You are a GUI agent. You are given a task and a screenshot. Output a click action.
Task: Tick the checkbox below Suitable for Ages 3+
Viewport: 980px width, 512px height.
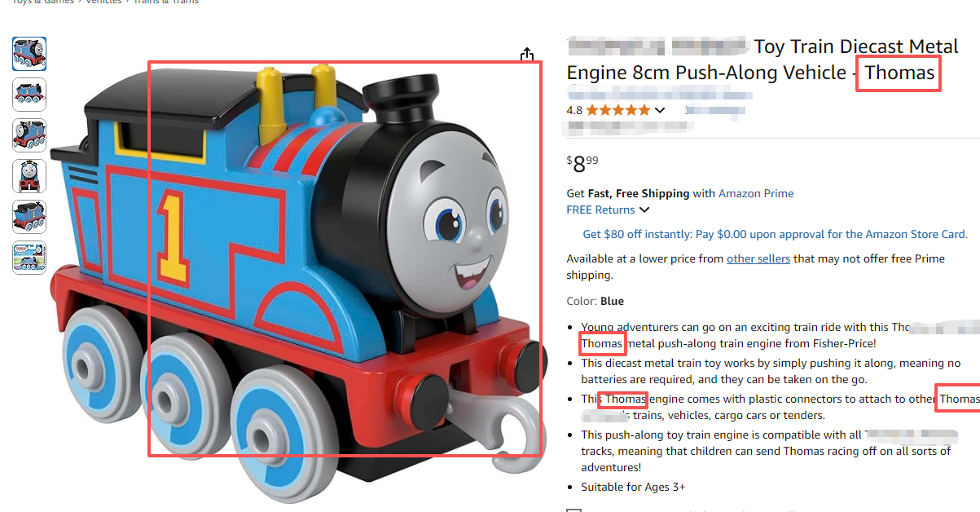(x=574, y=510)
